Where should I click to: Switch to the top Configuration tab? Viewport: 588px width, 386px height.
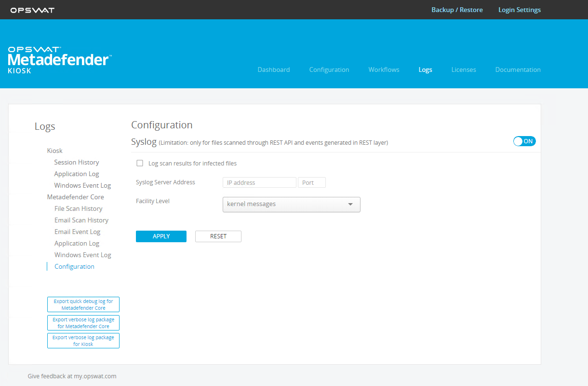pyautogui.click(x=329, y=69)
